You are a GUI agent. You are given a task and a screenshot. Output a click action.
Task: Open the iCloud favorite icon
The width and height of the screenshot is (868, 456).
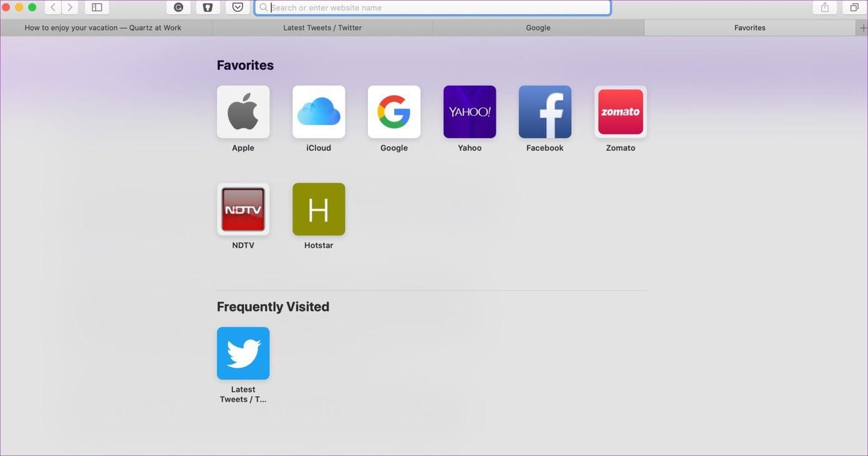tap(319, 112)
